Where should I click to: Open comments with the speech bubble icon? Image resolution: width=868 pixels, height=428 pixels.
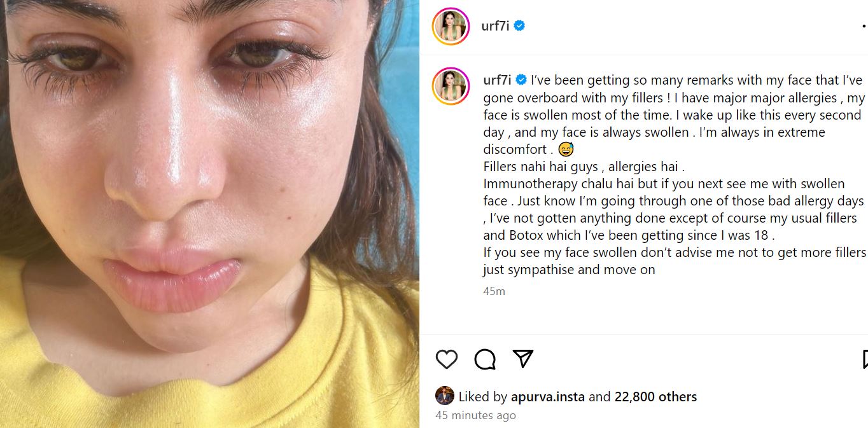click(x=486, y=359)
